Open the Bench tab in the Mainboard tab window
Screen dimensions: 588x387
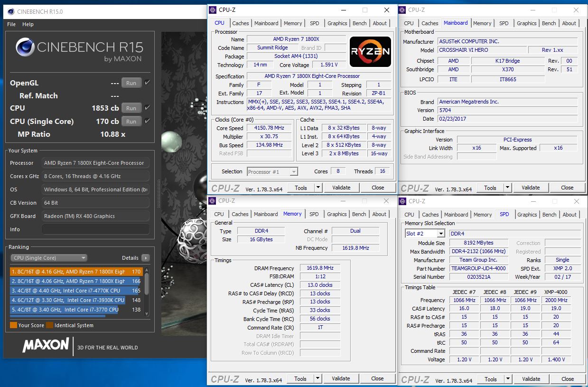[549, 23]
